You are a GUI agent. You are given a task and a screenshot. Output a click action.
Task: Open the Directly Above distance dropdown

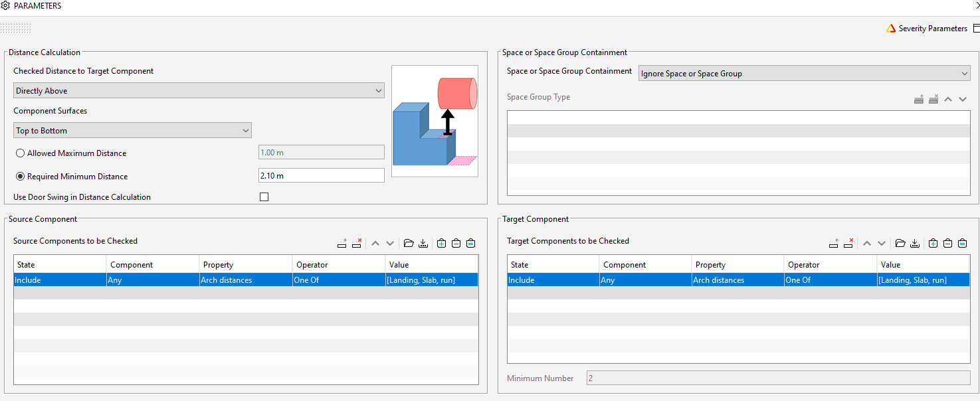pos(199,90)
